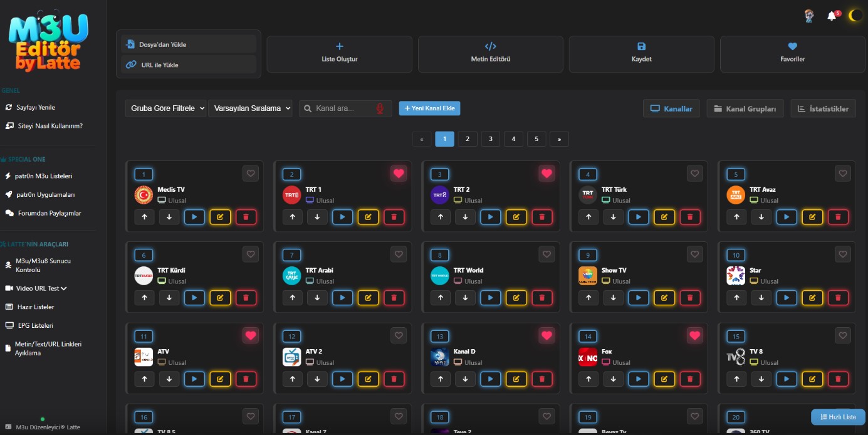868x435 pixels.
Task: Move ATV 2 channel up
Action: click(292, 379)
